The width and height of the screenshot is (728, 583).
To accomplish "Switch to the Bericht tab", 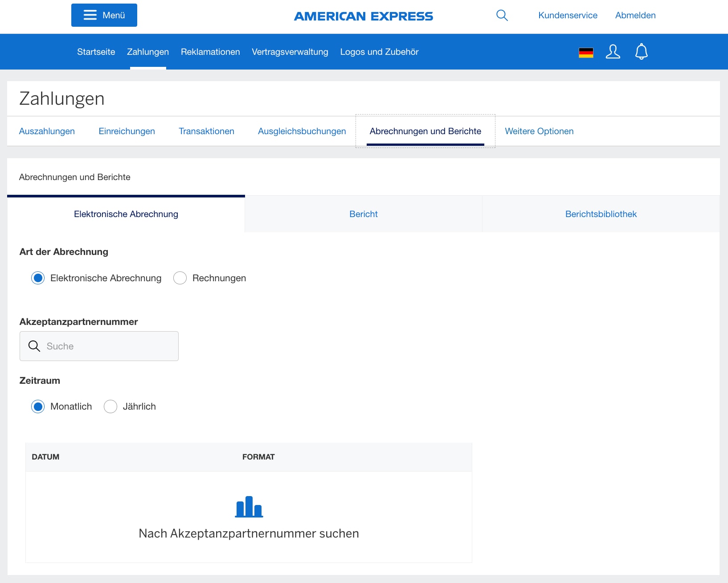I will coord(363,214).
